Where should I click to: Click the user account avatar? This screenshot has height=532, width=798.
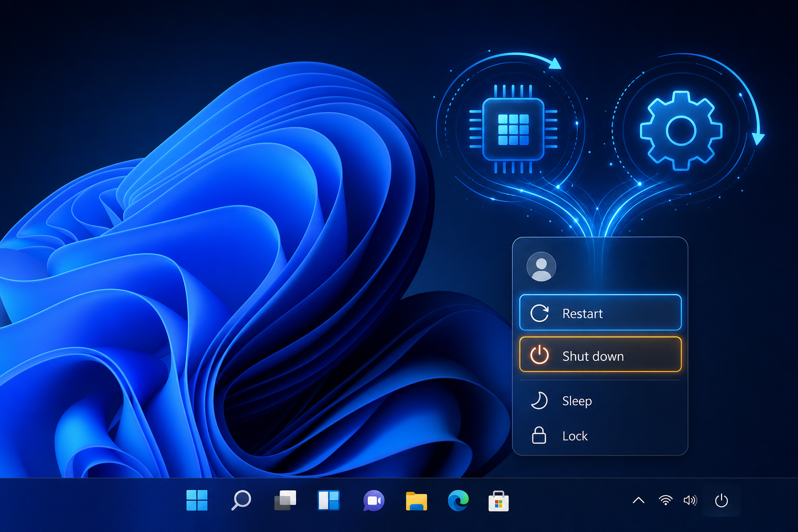(541, 267)
